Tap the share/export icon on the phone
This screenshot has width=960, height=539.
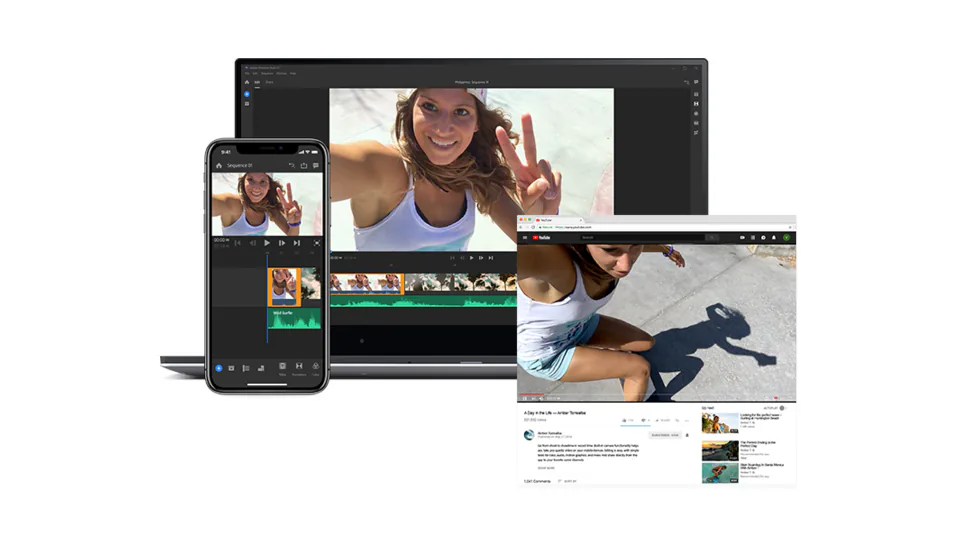[x=304, y=165]
